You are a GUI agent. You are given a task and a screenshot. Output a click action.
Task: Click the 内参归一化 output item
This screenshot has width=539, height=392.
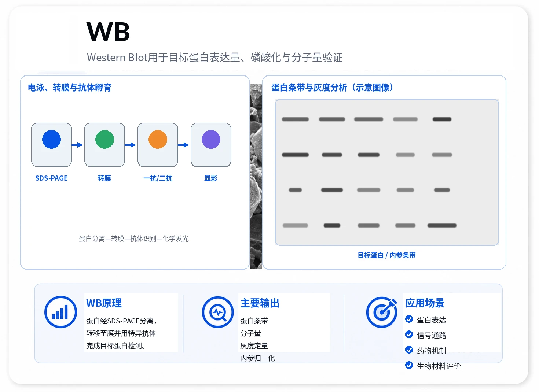[x=257, y=358]
